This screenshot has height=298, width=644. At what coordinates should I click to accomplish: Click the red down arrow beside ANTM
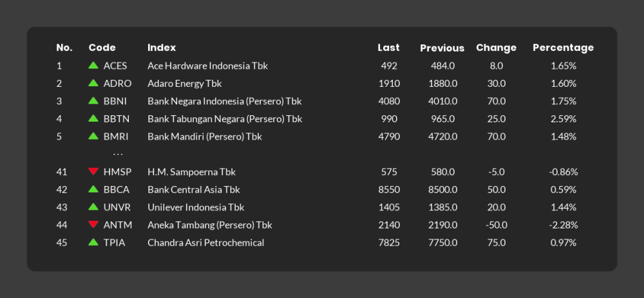point(93,224)
